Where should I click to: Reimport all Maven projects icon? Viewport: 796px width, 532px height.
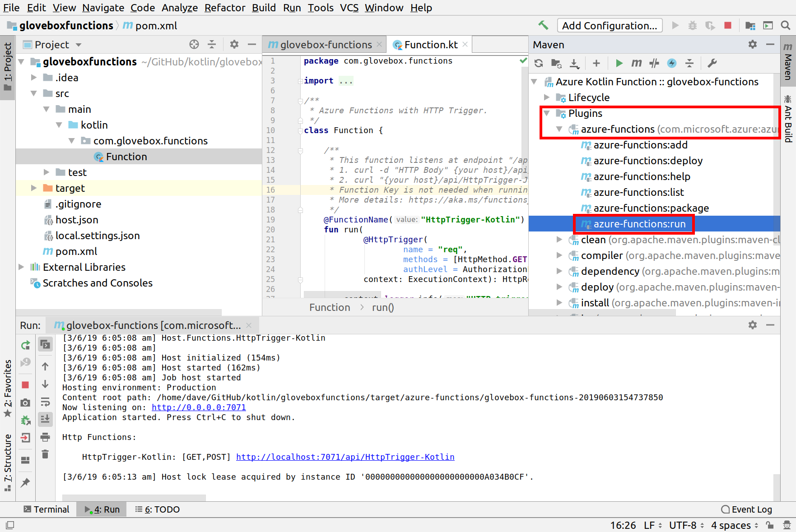tap(539, 63)
